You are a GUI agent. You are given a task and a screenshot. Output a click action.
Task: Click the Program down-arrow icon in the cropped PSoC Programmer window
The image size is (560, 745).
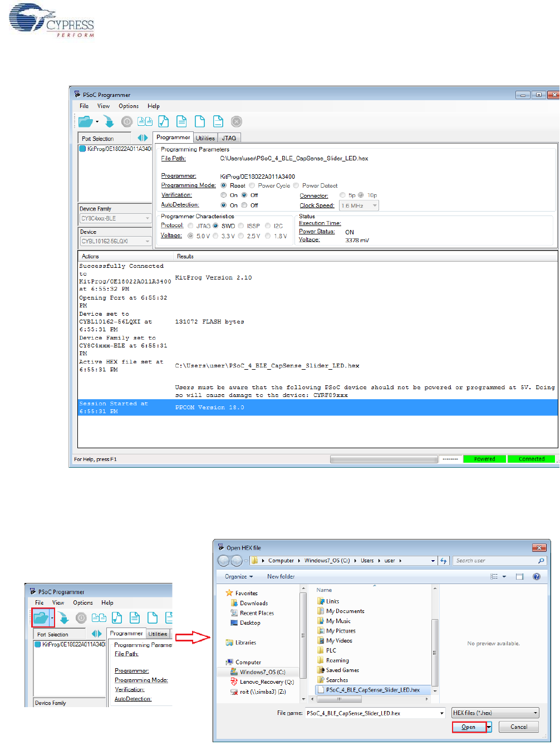[x=63, y=617]
